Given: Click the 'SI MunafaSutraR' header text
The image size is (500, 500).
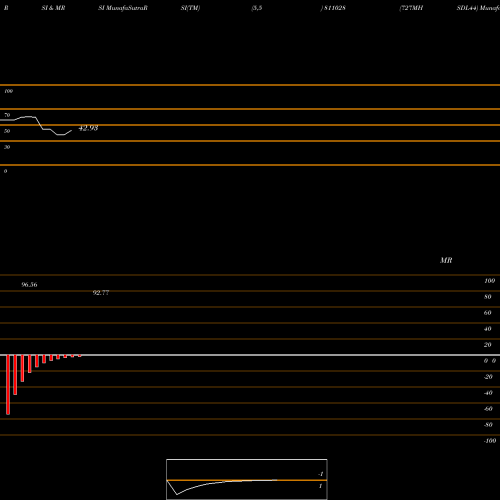Looking at the screenshot, I should [123, 8].
